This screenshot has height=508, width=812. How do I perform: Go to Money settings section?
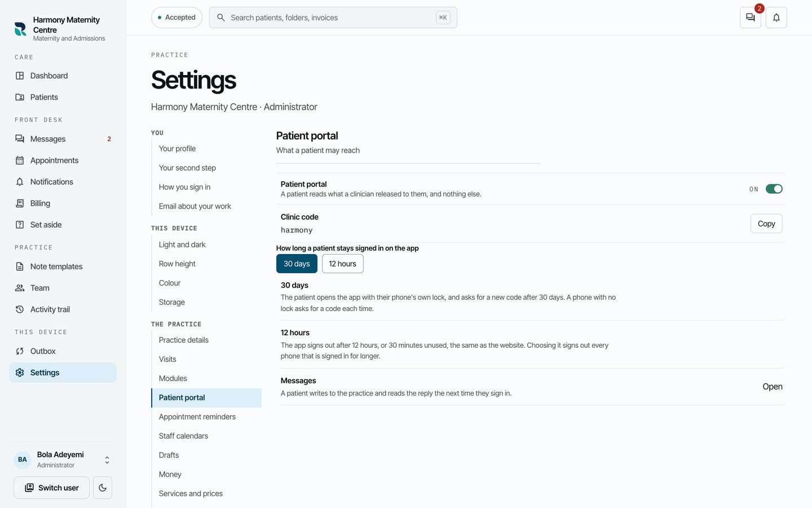click(x=206, y=474)
